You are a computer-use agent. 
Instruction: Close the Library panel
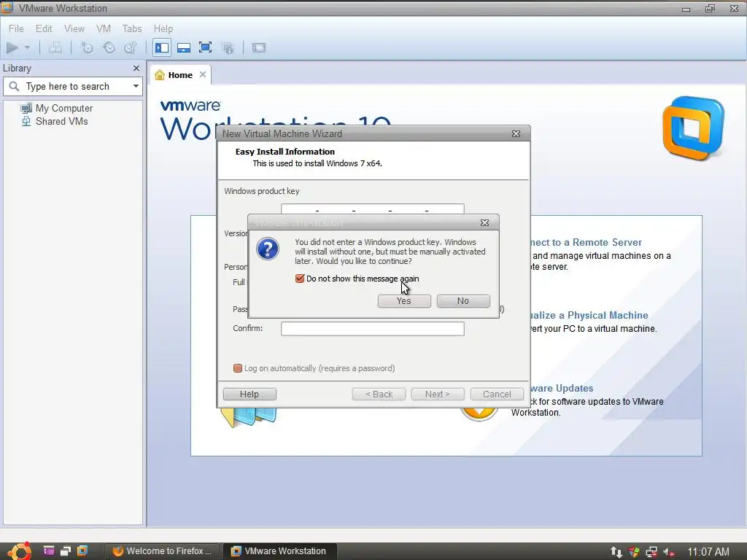point(136,68)
